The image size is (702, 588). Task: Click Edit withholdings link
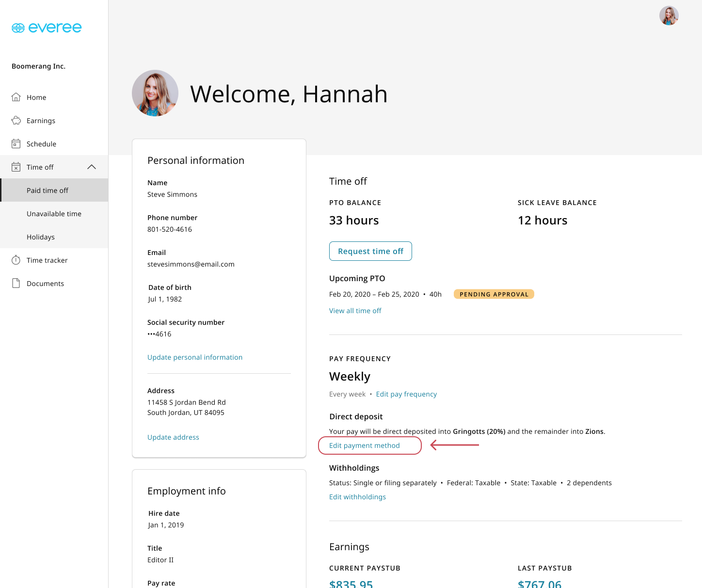(x=357, y=497)
